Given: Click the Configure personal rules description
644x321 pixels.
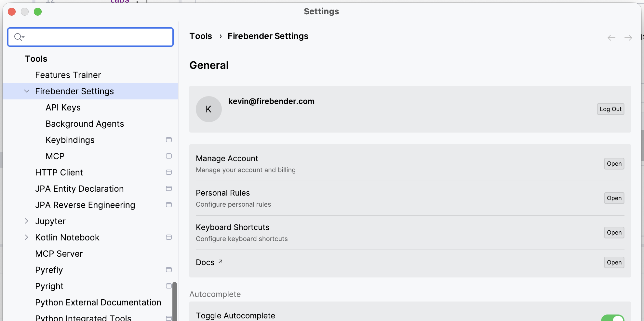Looking at the screenshot, I should point(233,204).
